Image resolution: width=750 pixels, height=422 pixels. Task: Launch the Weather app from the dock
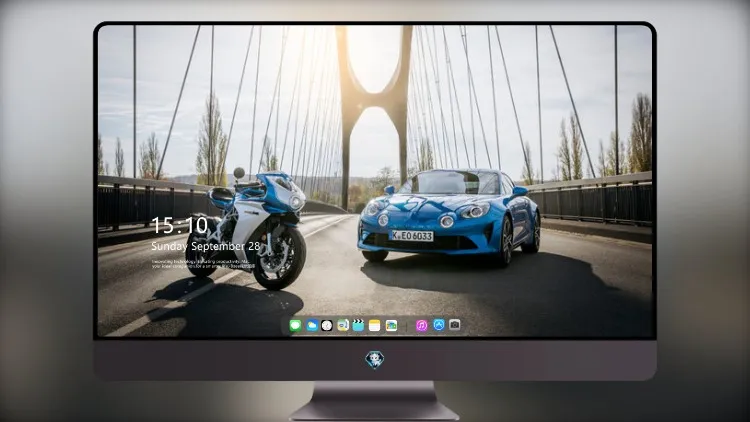(x=312, y=326)
